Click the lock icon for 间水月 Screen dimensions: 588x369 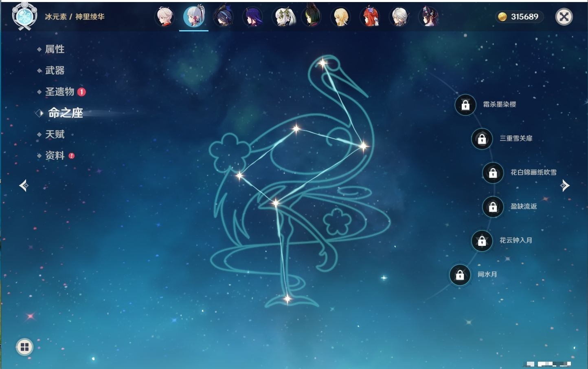click(460, 275)
